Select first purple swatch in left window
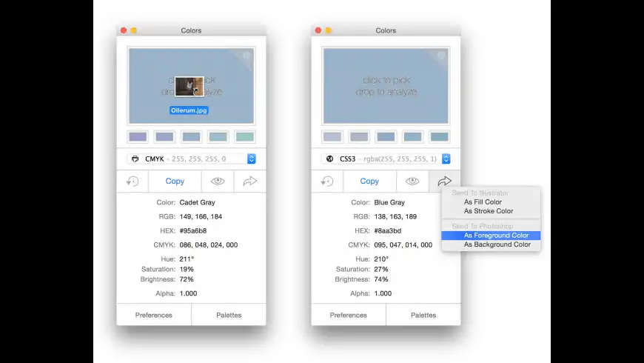The height and width of the screenshot is (363, 644). pyautogui.click(x=138, y=136)
